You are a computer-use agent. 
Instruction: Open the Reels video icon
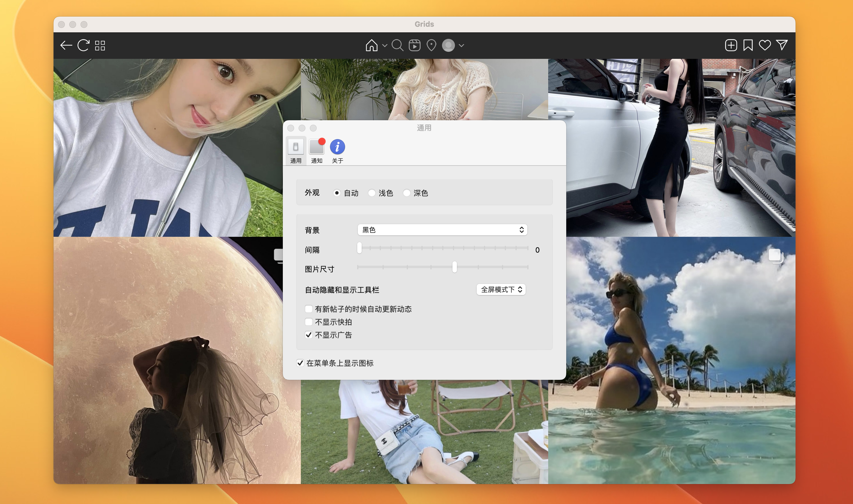414,45
